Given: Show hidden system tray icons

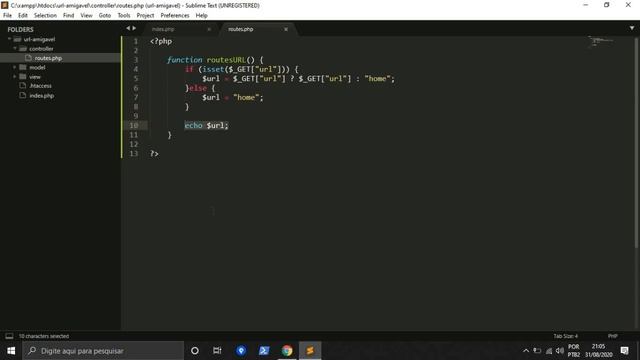Looking at the screenshot, I should click(526, 351).
